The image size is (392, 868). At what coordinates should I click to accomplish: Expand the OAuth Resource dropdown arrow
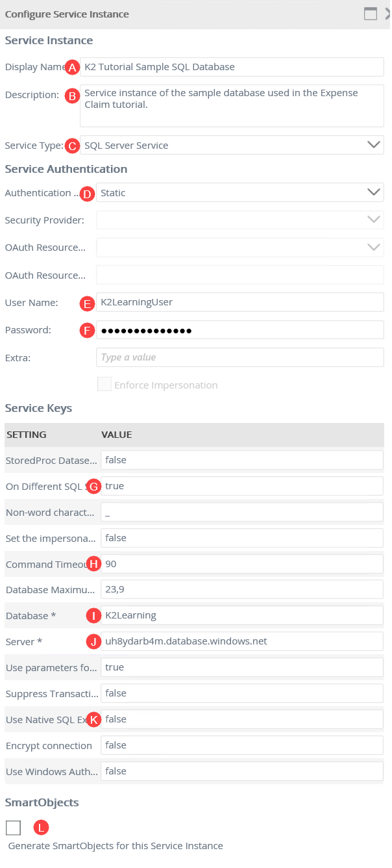(x=374, y=248)
